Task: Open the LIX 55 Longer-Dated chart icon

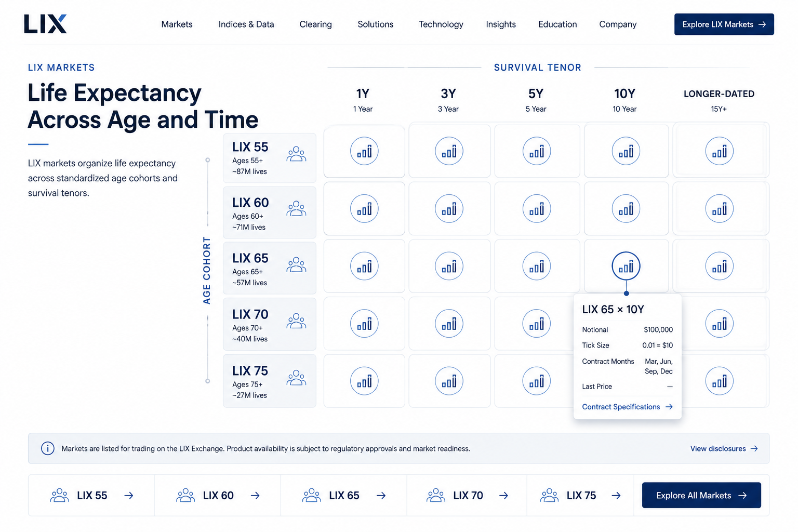Action: click(x=720, y=151)
